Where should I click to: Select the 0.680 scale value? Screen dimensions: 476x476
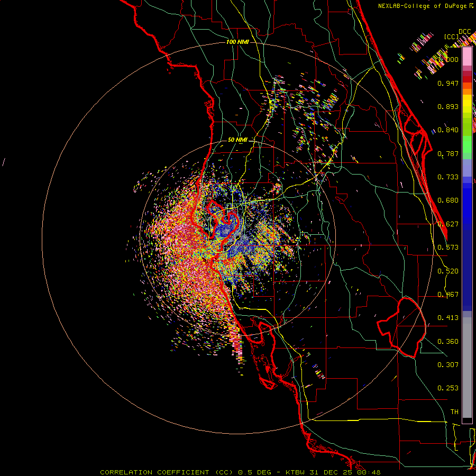pos(448,200)
